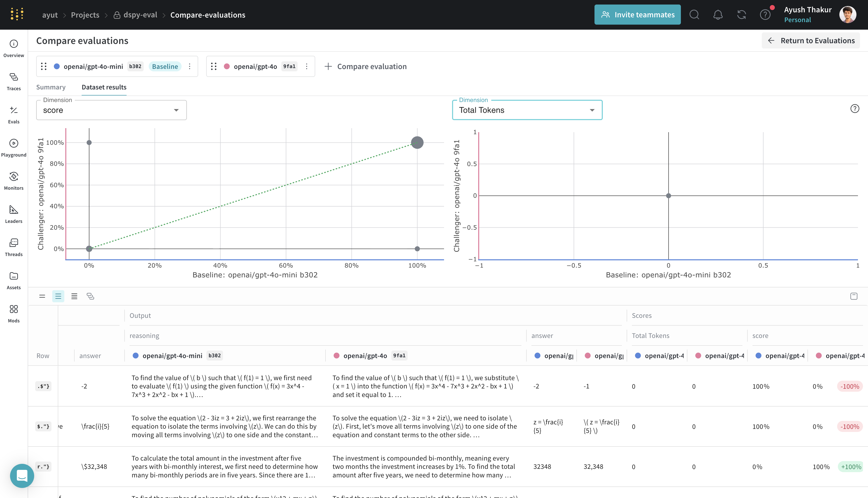Select the compact row height option
This screenshot has width=868, height=498.
(42, 296)
